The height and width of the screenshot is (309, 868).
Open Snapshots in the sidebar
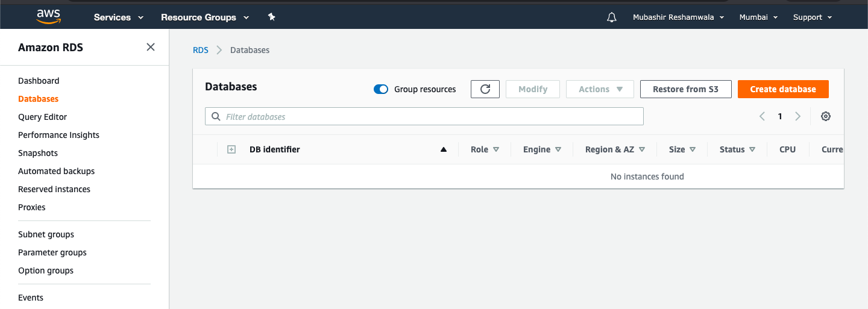pyautogui.click(x=38, y=153)
